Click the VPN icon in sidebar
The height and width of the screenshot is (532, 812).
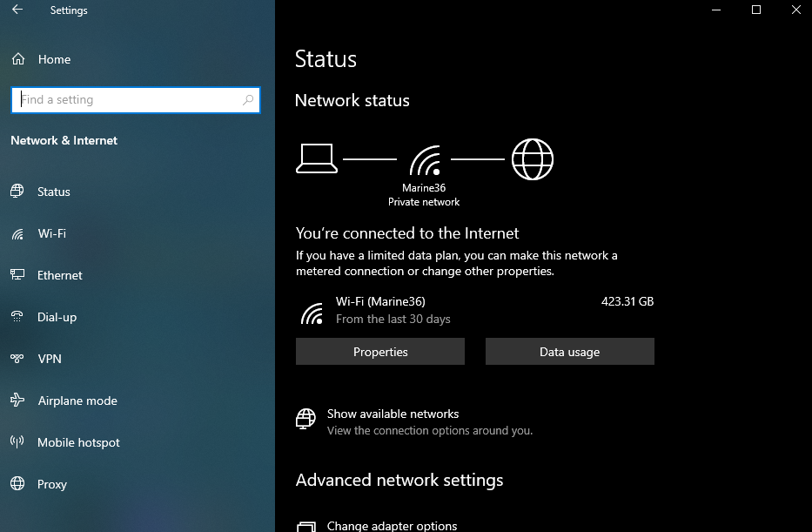coord(17,359)
